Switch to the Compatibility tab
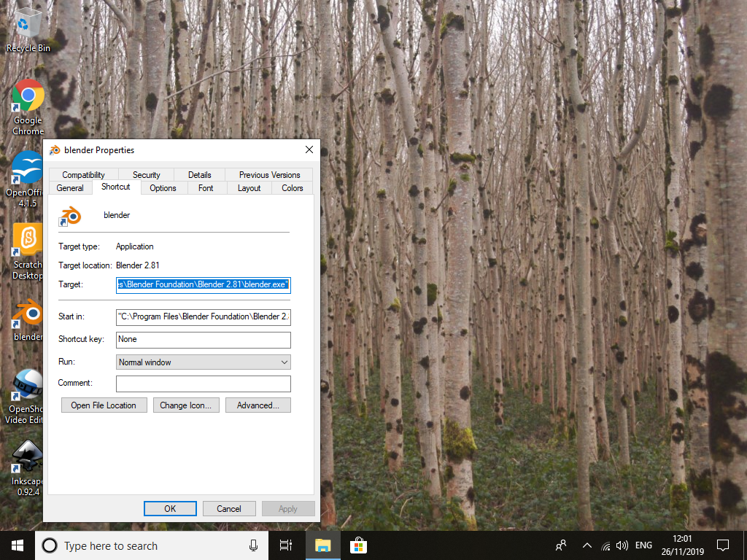 pos(83,175)
